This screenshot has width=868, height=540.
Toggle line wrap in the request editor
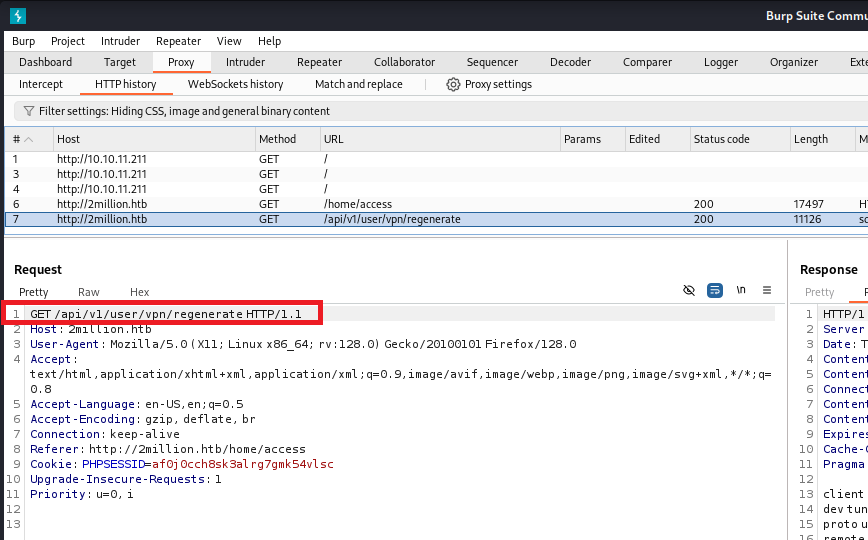tap(715, 290)
